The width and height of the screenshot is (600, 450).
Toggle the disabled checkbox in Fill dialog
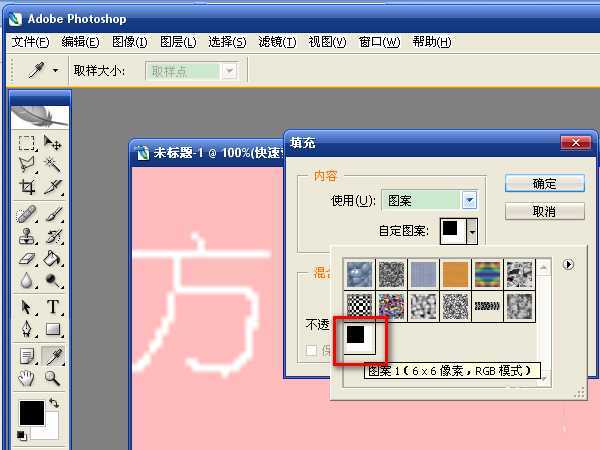314,350
